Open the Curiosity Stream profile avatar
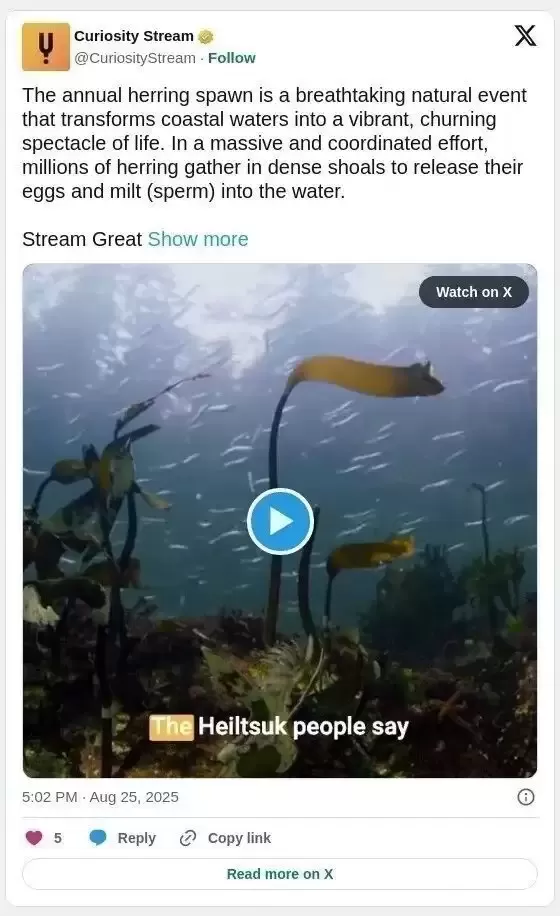Viewport: 560px width, 916px height. click(x=46, y=47)
